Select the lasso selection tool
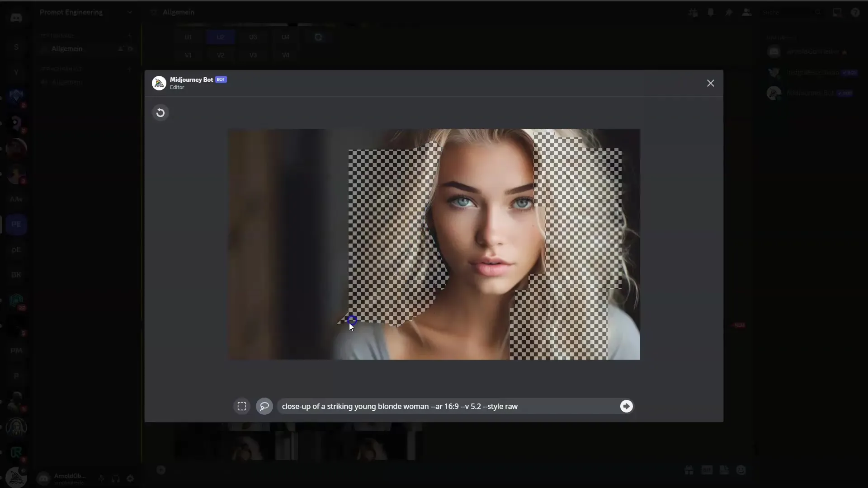The width and height of the screenshot is (868, 488). (x=264, y=406)
